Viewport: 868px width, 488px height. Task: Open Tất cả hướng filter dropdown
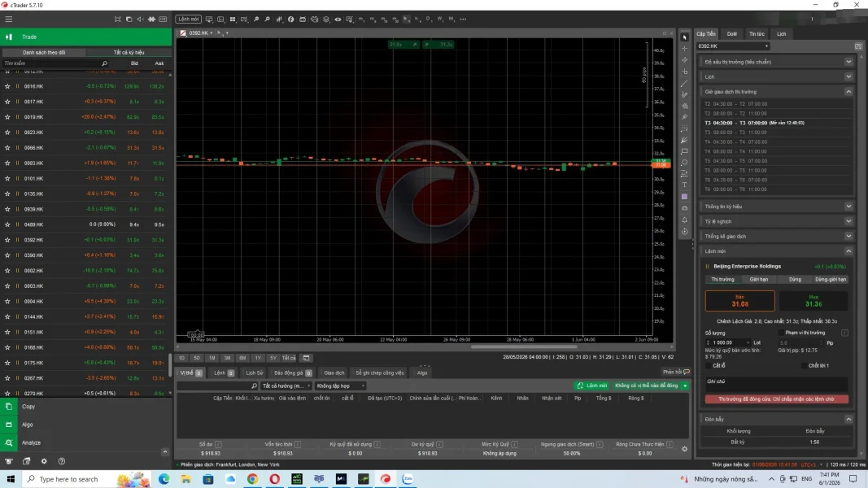pyautogui.click(x=286, y=386)
